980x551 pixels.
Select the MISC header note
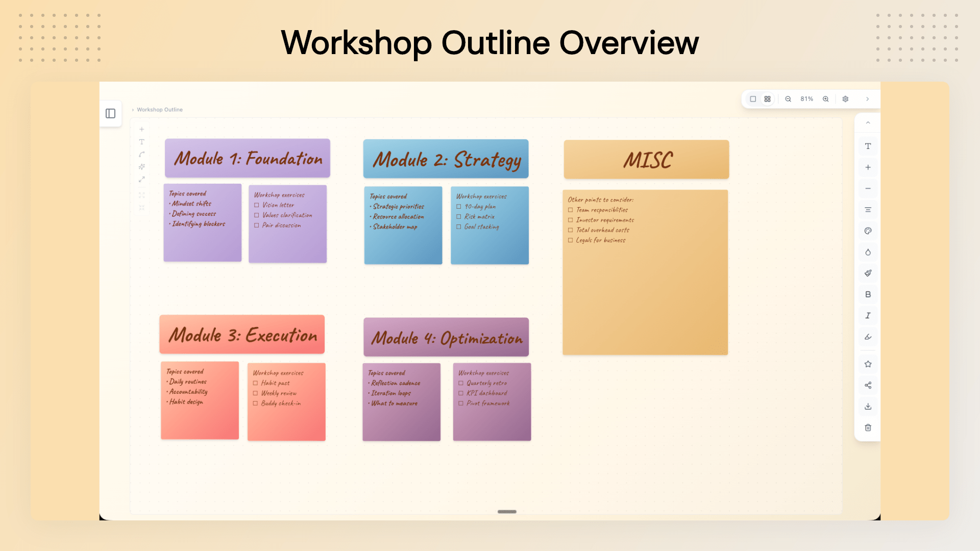tap(646, 159)
